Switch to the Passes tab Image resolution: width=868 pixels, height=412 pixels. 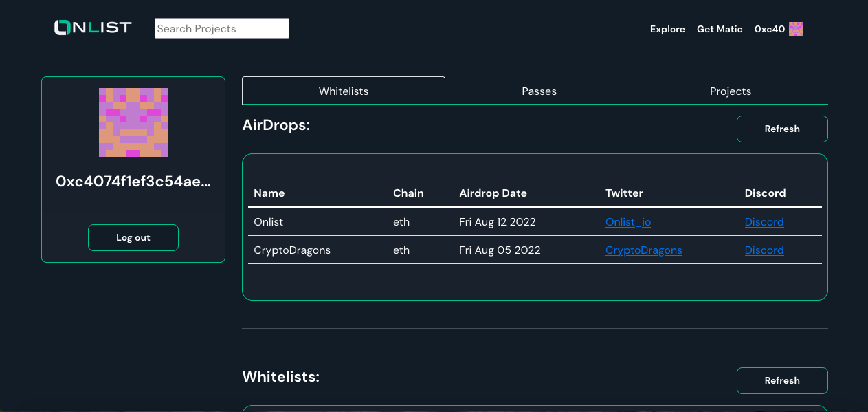coord(539,91)
